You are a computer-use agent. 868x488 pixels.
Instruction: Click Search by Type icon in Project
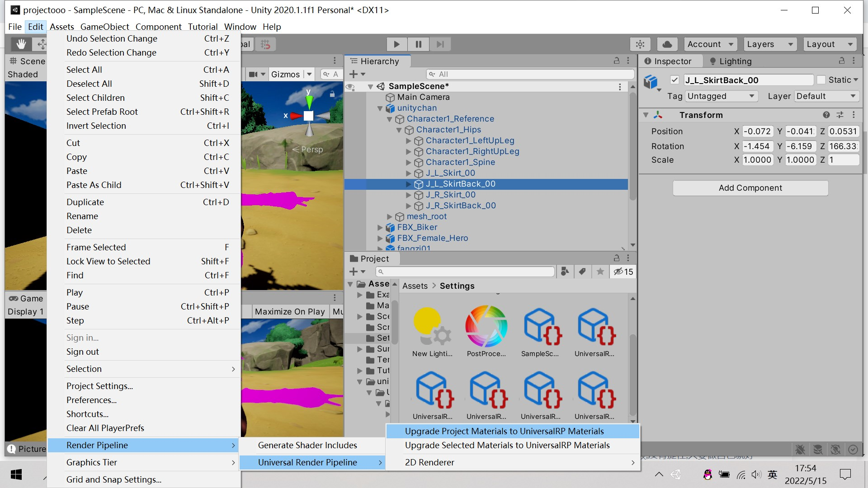tap(565, 272)
